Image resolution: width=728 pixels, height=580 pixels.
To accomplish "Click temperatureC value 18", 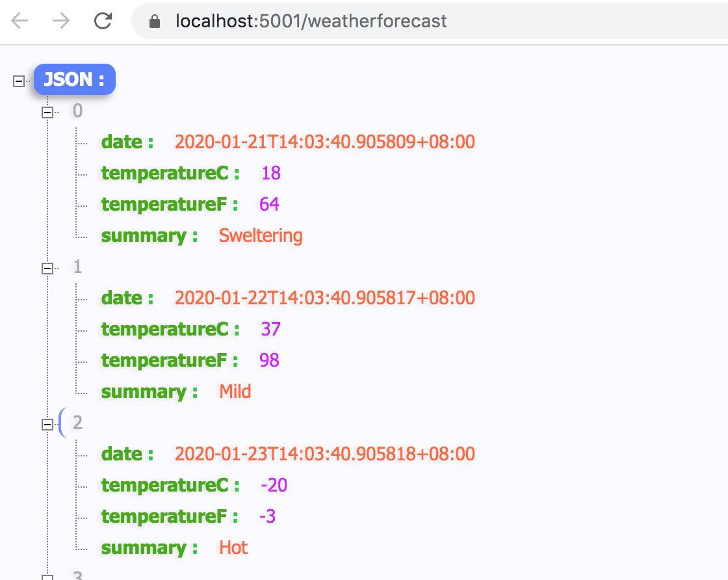I will coord(270,173).
